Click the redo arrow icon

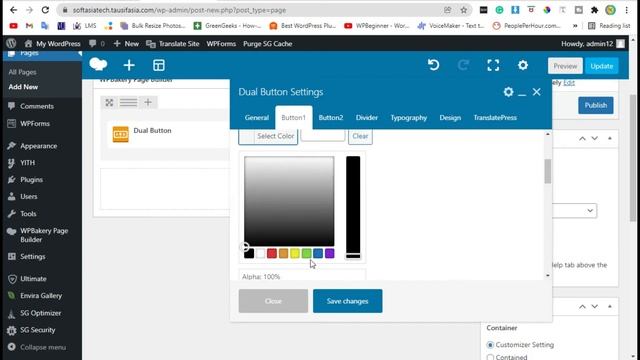463,65
